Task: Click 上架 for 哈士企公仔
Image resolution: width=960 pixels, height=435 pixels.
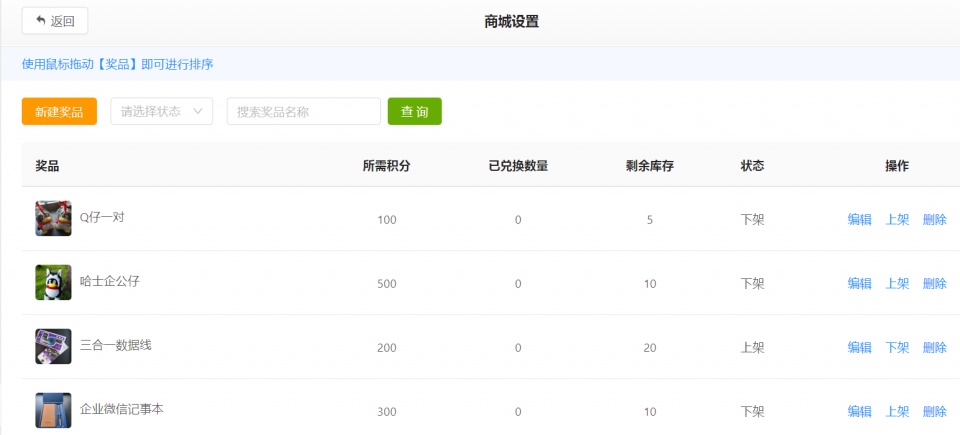Action: (897, 284)
